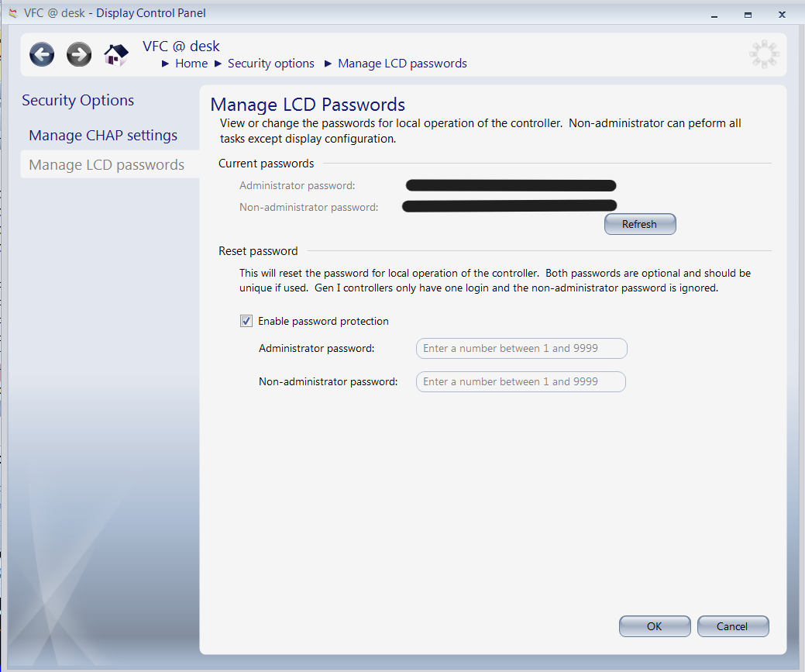Focus the Administrator password reset field
The height and width of the screenshot is (672, 805).
521,349
